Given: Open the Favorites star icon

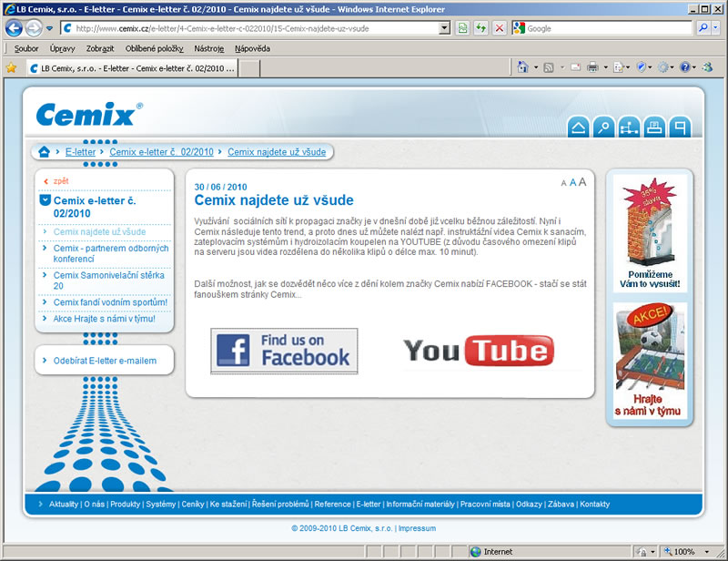Looking at the screenshot, I should 11,67.
